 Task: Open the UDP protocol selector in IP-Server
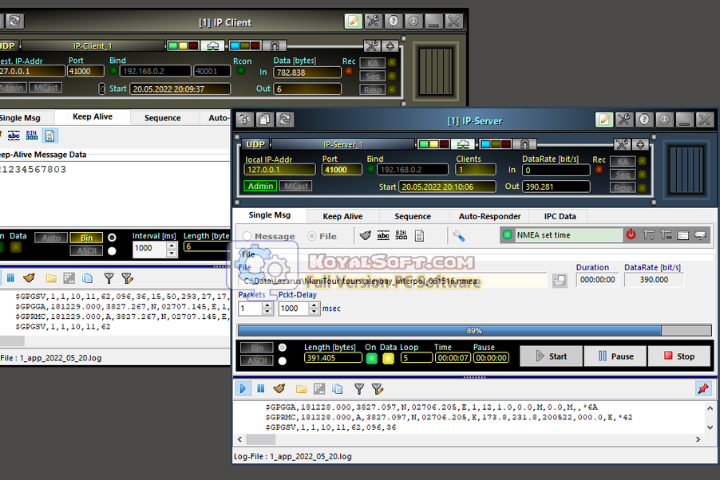[255, 144]
